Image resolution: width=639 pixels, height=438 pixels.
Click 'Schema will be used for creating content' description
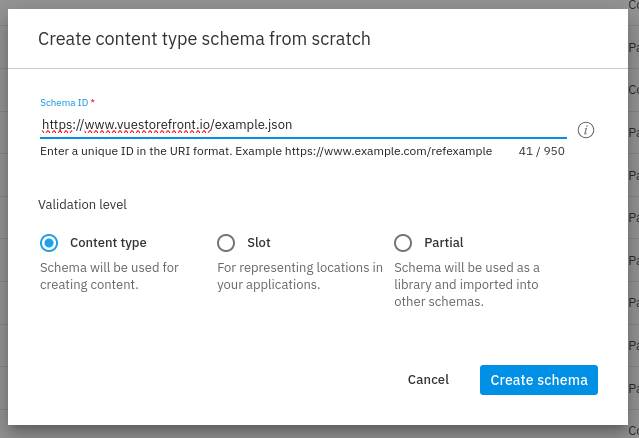[109, 276]
